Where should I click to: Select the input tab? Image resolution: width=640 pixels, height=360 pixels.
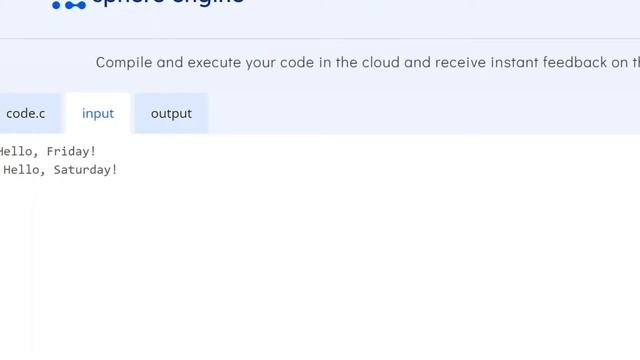(x=98, y=113)
